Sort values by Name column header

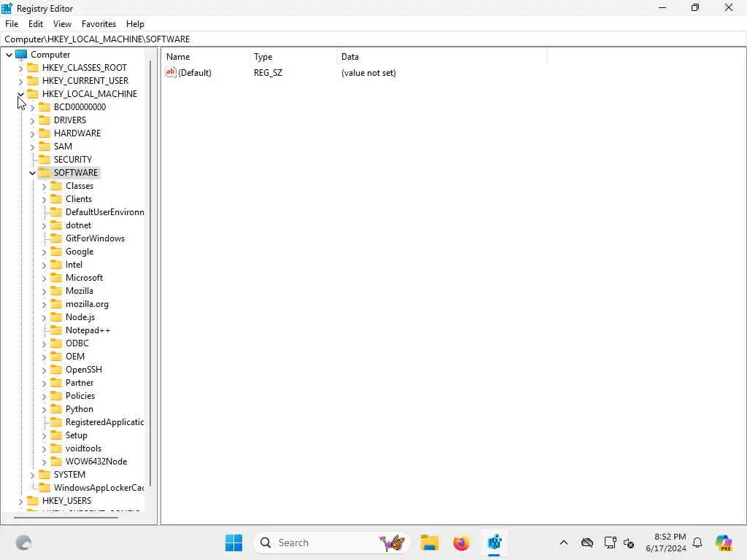(205, 57)
